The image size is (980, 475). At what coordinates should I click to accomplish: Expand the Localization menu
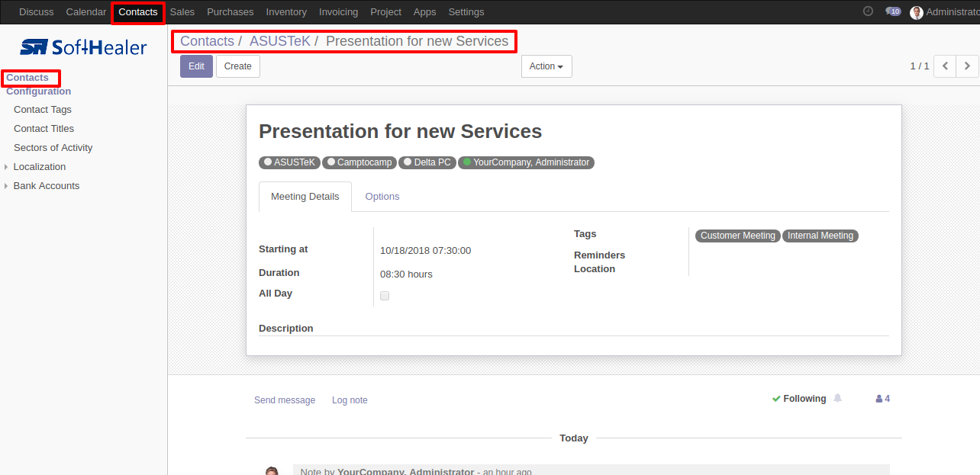tap(40, 166)
